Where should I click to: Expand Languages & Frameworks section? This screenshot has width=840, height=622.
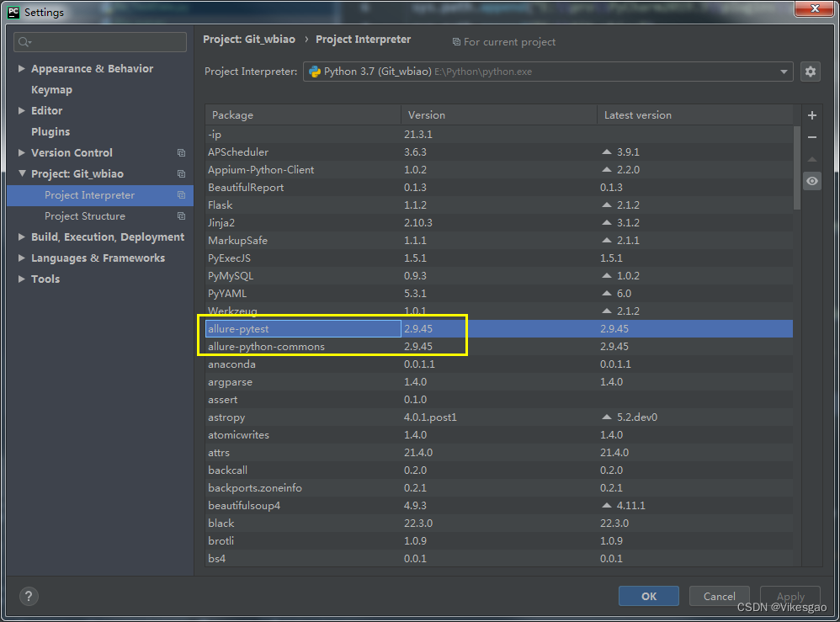[x=21, y=258]
